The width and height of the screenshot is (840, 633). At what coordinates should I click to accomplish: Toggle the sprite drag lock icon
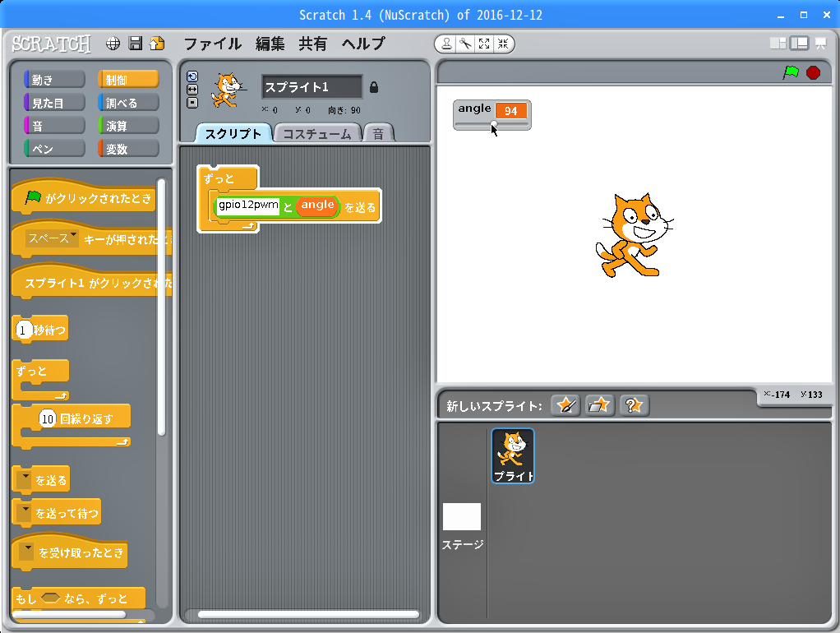374,87
